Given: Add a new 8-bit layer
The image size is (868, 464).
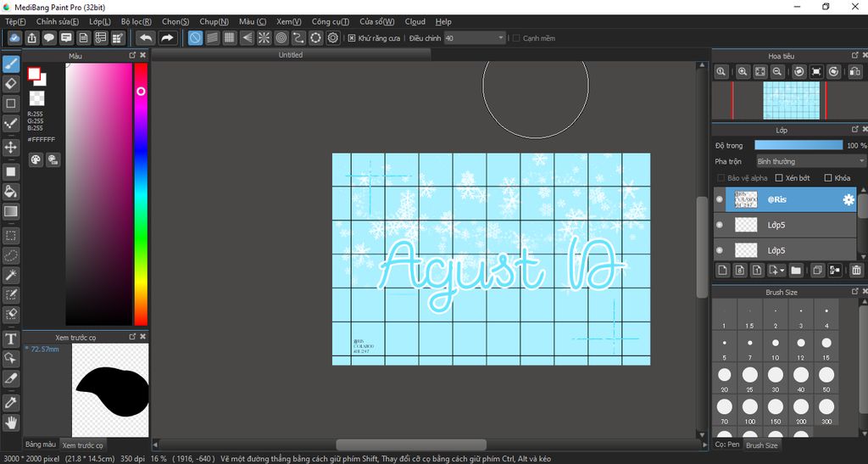Looking at the screenshot, I should coord(740,271).
